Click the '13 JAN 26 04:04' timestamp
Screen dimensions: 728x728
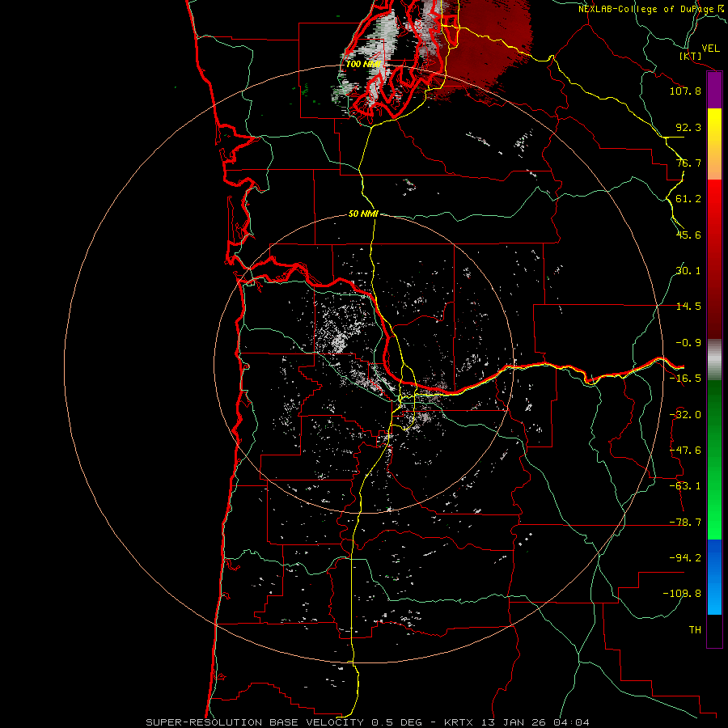(535, 722)
